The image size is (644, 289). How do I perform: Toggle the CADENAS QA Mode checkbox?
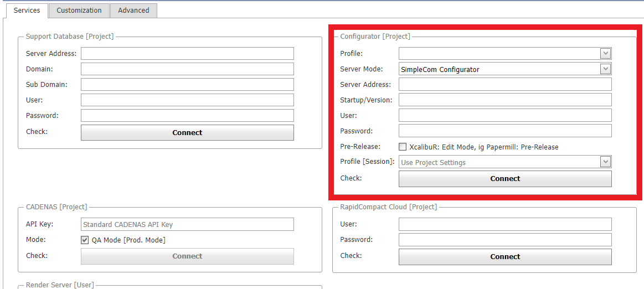point(85,240)
